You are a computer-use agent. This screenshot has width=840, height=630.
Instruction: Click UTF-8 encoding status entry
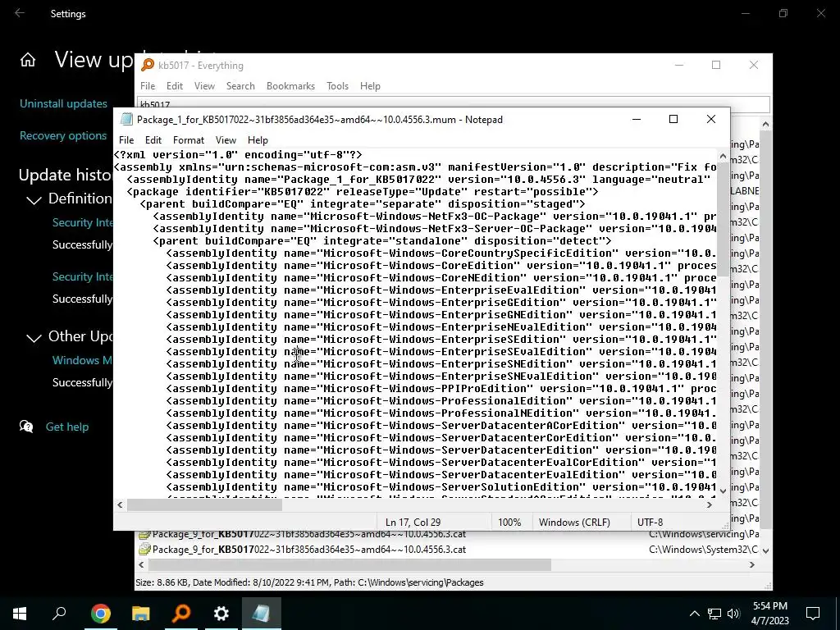[x=650, y=522]
